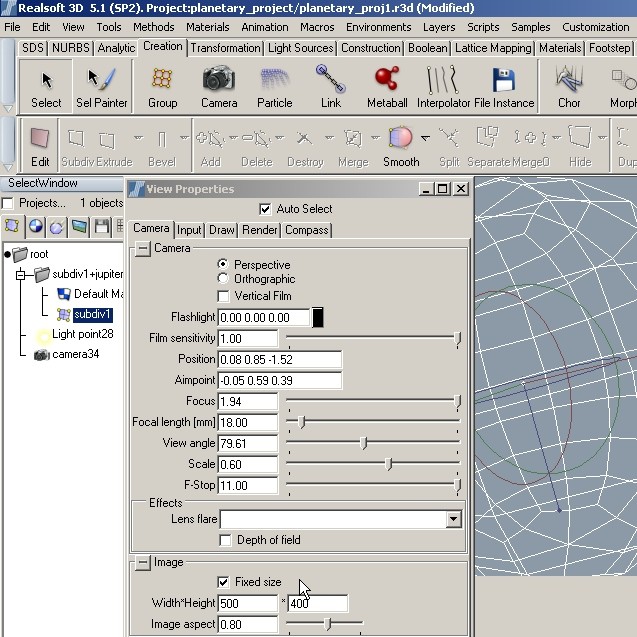
Task: Click the Flashlight black color swatch
Action: click(318, 318)
